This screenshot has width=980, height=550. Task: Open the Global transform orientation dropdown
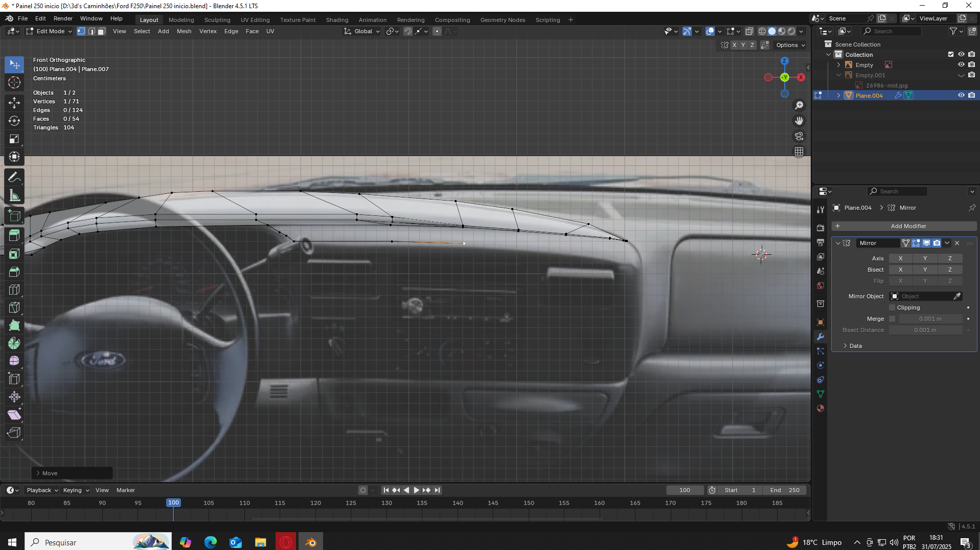click(x=362, y=31)
